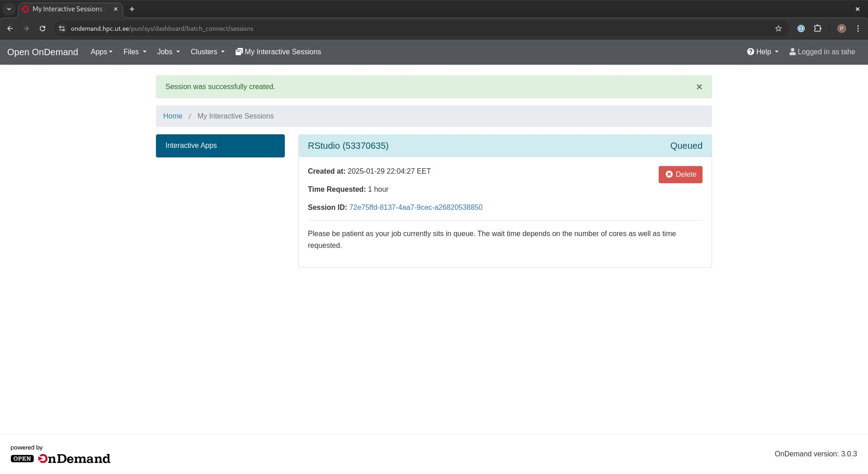Viewport: 868px width, 474px height.
Task: Select the My Interactive Sessions browser tab
Action: point(70,9)
